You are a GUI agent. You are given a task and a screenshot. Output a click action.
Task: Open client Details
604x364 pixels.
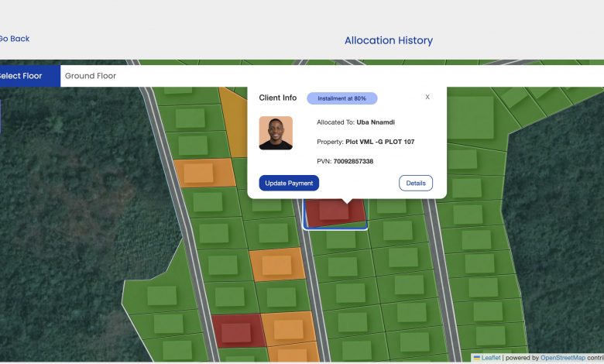click(x=416, y=184)
